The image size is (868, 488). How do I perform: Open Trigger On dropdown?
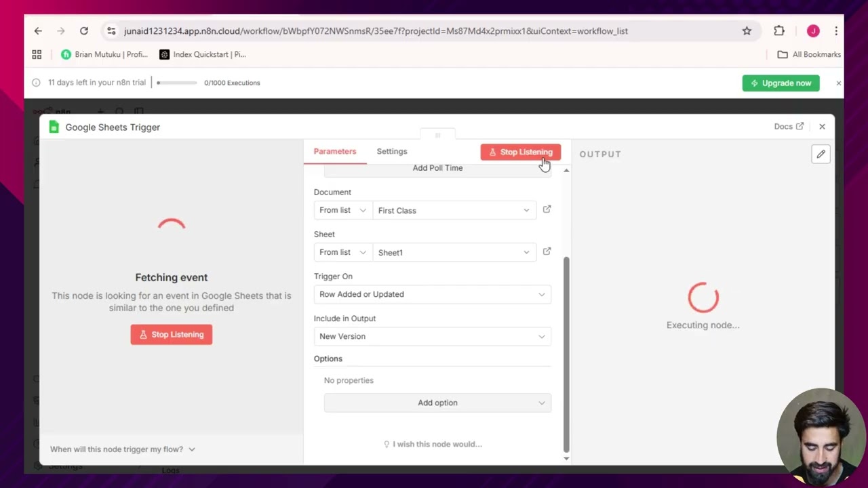click(432, 294)
